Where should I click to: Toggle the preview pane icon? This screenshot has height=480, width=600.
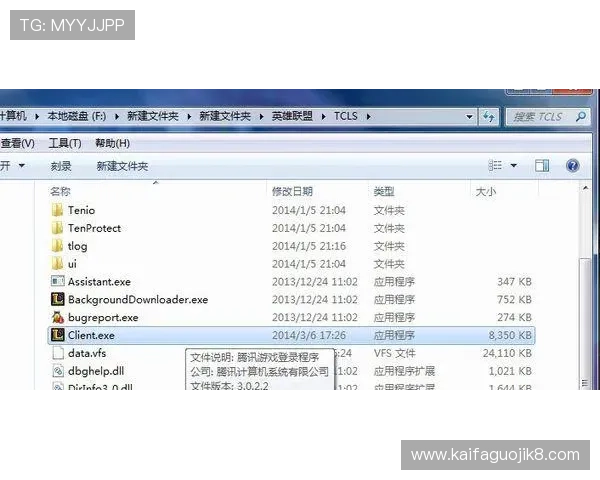[x=541, y=166]
